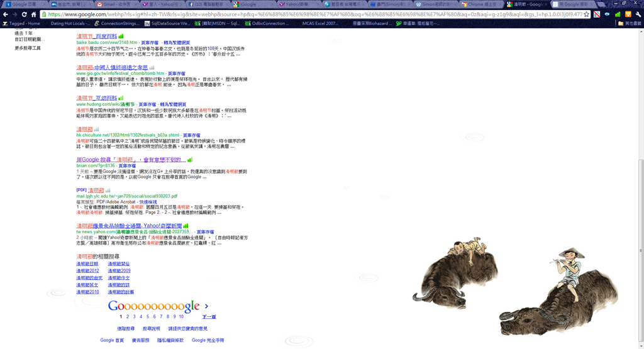Open the MCAS Excel 2007 bookmark

[x=317, y=23]
